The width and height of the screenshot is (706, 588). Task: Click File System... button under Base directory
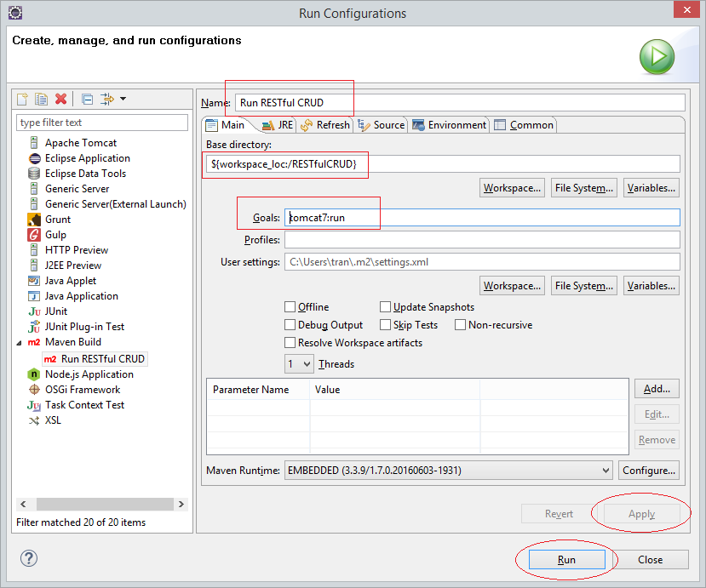coord(584,188)
